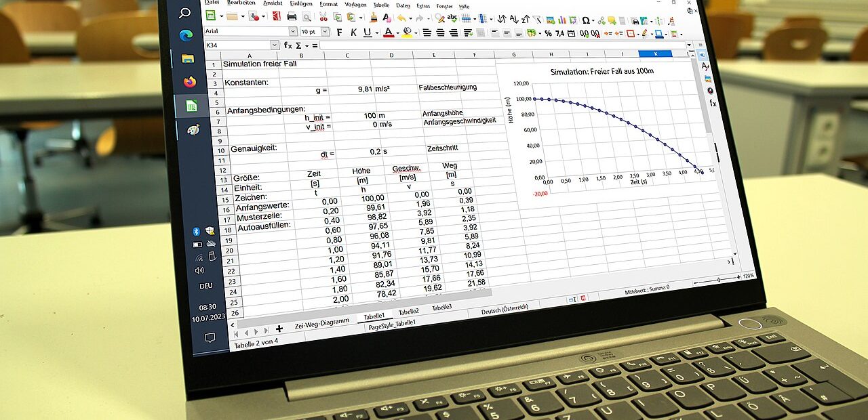Toggle Align Left for cells

coord(427,33)
